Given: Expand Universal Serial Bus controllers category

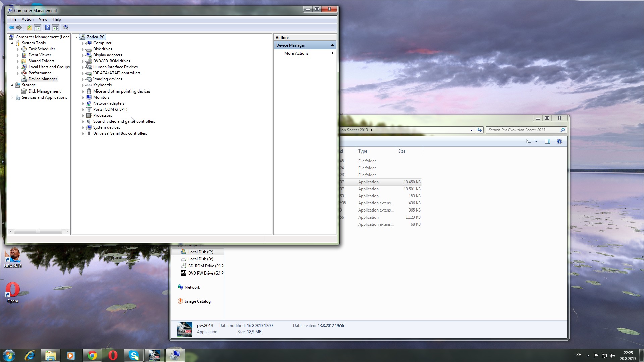Looking at the screenshot, I should [x=83, y=134].
